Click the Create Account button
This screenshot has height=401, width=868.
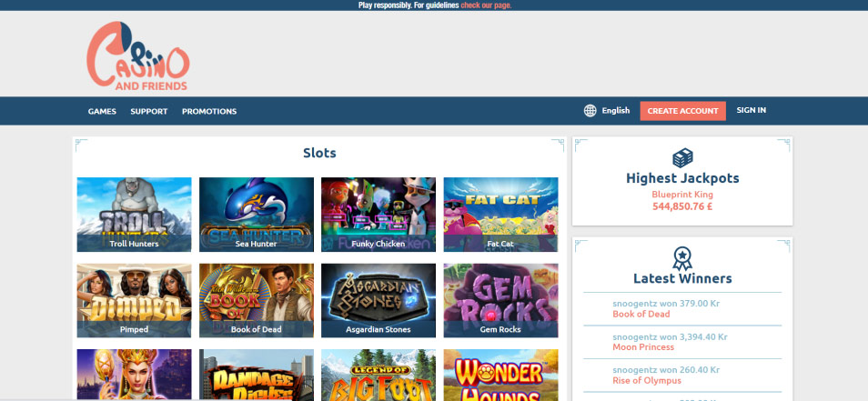pyautogui.click(x=682, y=111)
